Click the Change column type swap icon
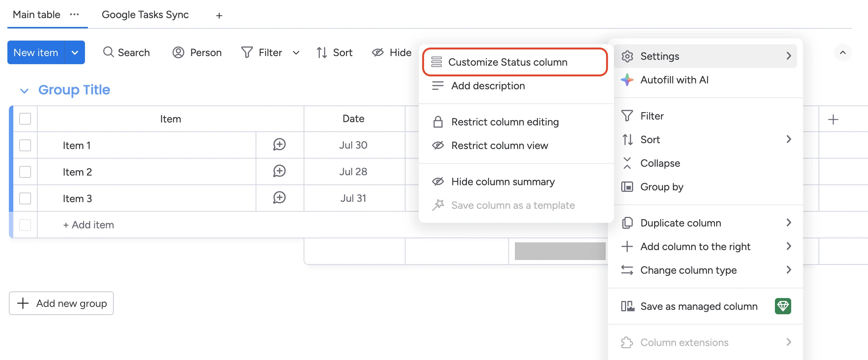The height and width of the screenshot is (360, 868). tap(627, 270)
